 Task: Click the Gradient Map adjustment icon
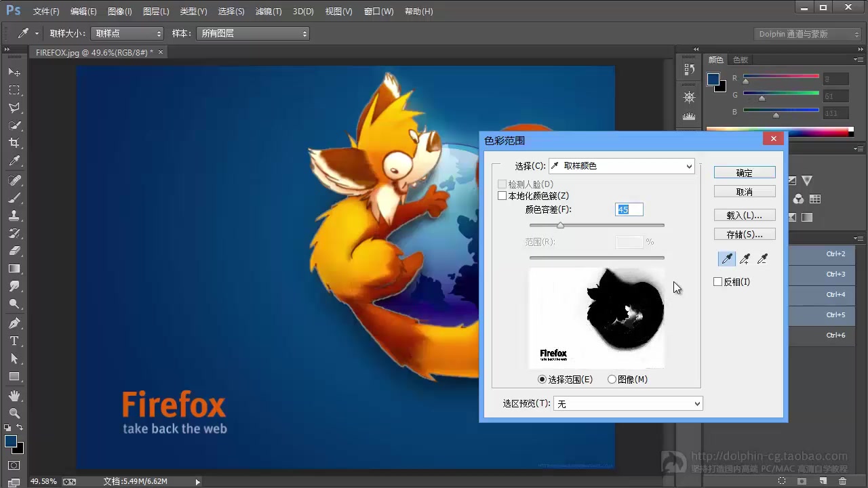click(x=807, y=217)
